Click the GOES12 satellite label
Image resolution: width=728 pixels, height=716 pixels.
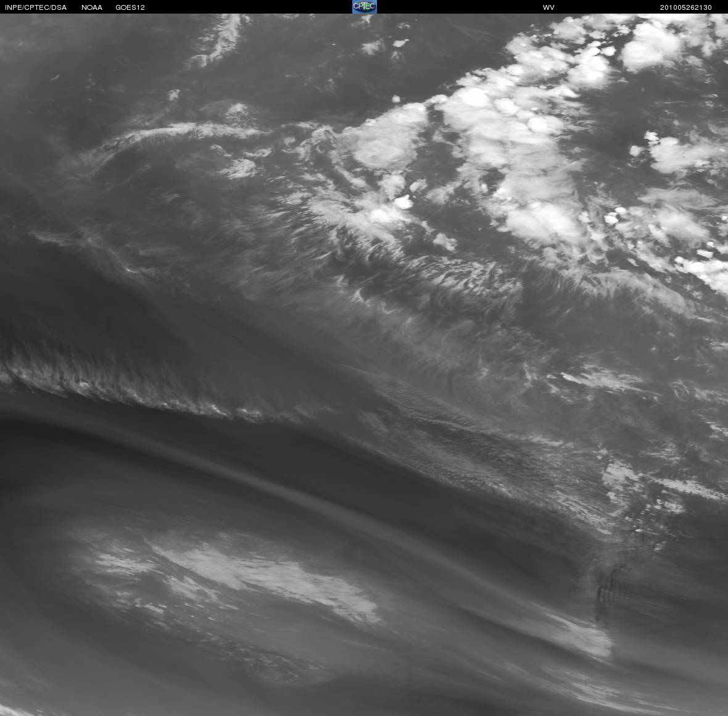pos(130,7)
